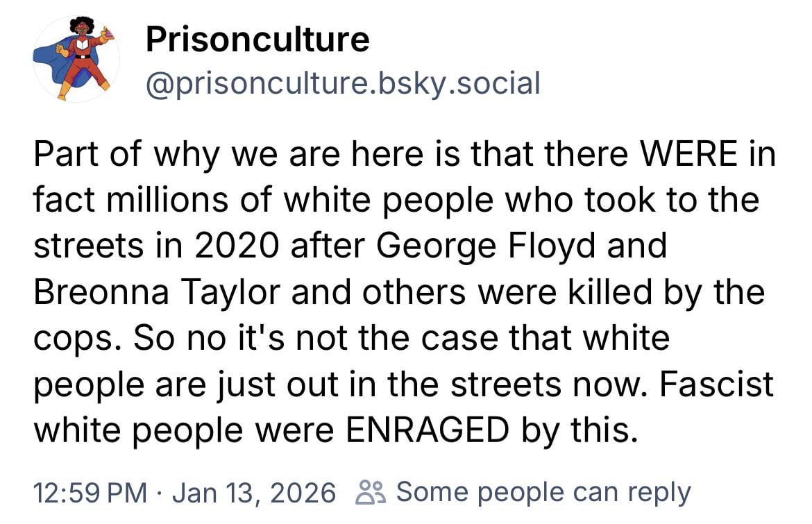Click the opening words "Part of why"
Viewport: 812px width, 524px height.
pyautogui.click(x=115, y=155)
